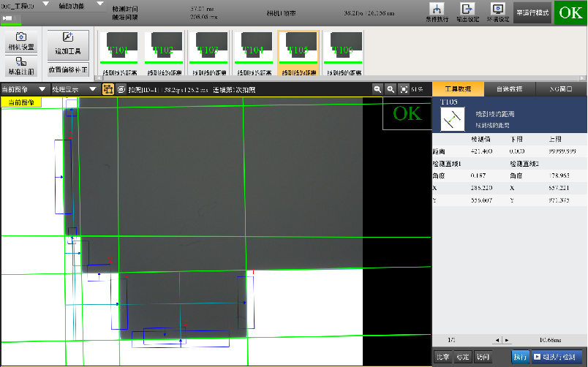588x367 pixels.
Task: Click the zoom in magnifier icon
Action: (391, 89)
